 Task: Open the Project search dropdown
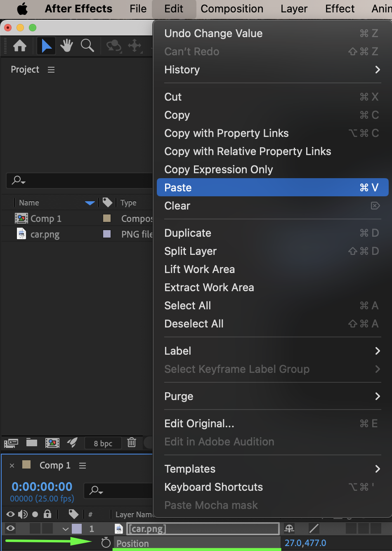pos(19,180)
